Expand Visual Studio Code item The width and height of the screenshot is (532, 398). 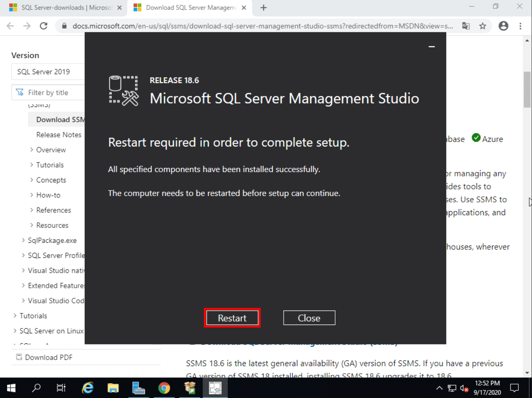[23, 301]
